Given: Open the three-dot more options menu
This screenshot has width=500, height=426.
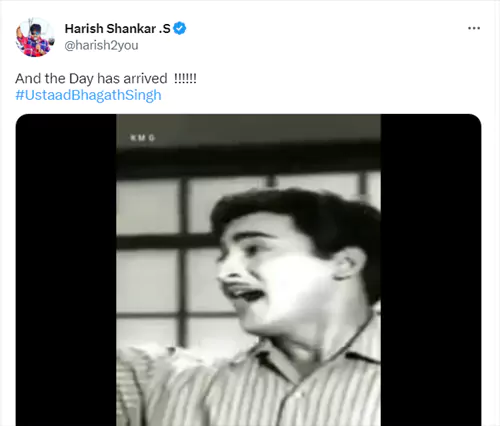Looking at the screenshot, I should pyautogui.click(x=474, y=28).
